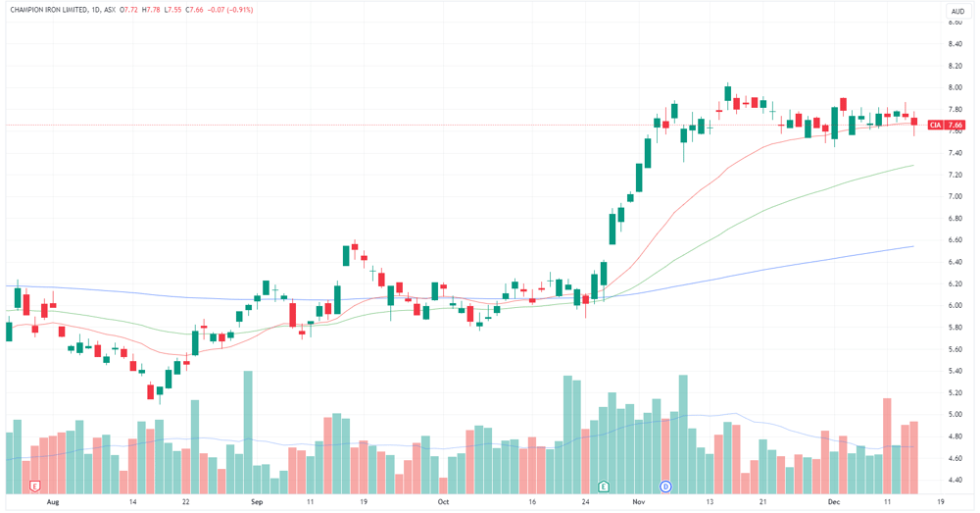Click the blue dividend D marker
Viewport: 980px width, 513px height.
(665, 487)
